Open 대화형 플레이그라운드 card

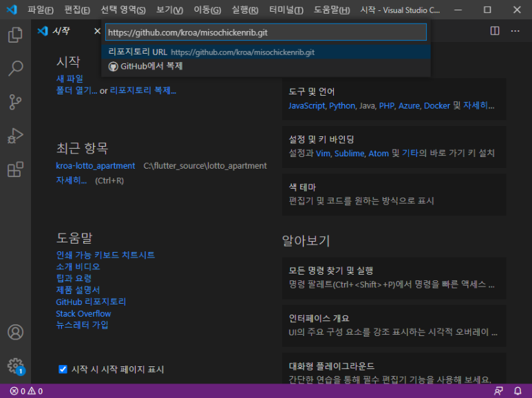394,368
